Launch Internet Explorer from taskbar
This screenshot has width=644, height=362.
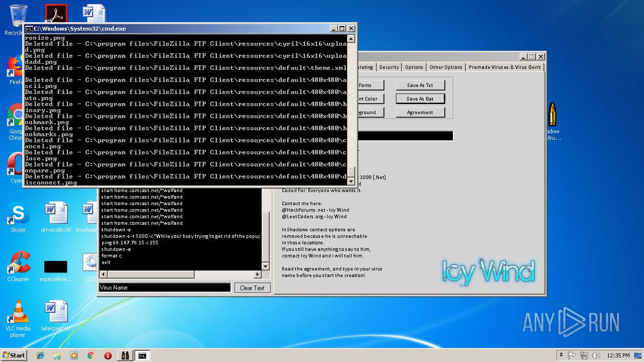pyautogui.click(x=40, y=355)
